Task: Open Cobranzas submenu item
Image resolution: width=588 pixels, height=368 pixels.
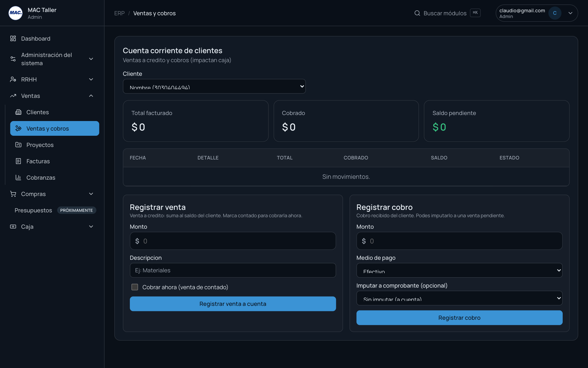Action: click(x=54, y=177)
